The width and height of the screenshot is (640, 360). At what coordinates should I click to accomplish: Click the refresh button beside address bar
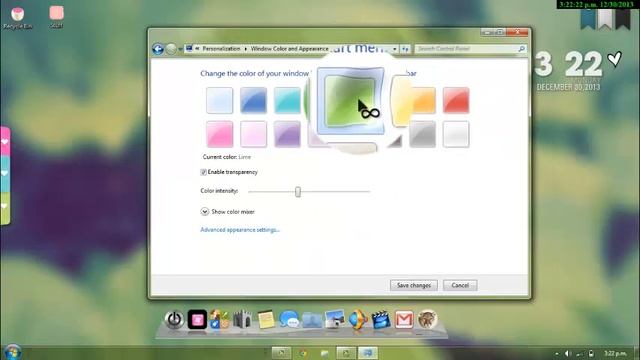pyautogui.click(x=405, y=49)
